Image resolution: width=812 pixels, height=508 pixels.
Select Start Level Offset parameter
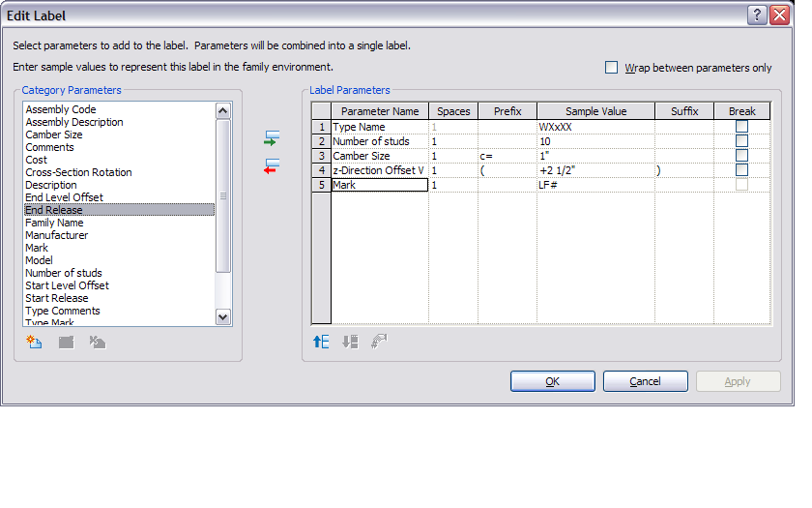coord(119,285)
